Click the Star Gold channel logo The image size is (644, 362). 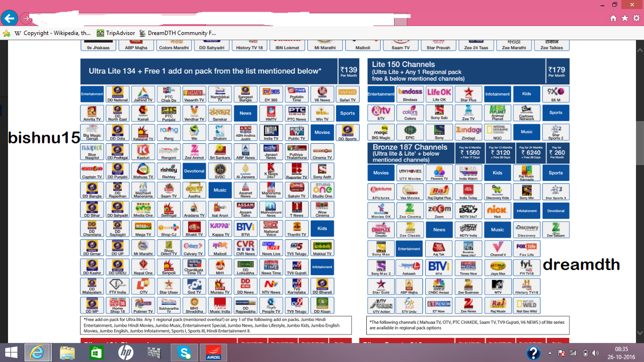click(x=381, y=287)
